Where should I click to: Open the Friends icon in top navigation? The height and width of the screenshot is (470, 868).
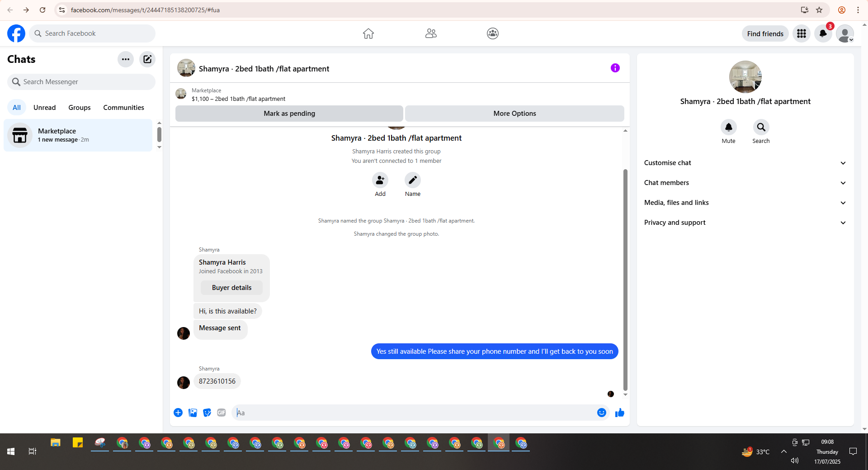[x=431, y=33]
